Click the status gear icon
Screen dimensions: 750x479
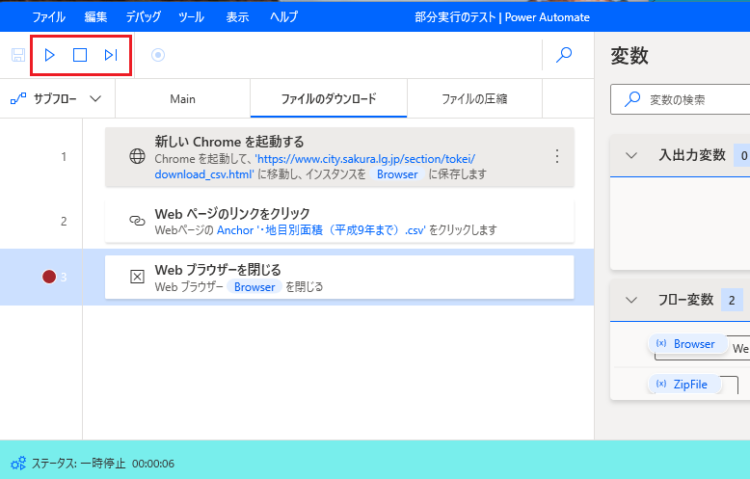[x=19, y=463]
